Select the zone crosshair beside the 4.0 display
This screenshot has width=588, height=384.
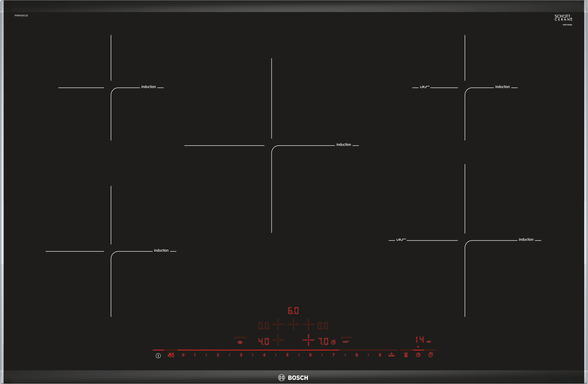click(x=278, y=340)
